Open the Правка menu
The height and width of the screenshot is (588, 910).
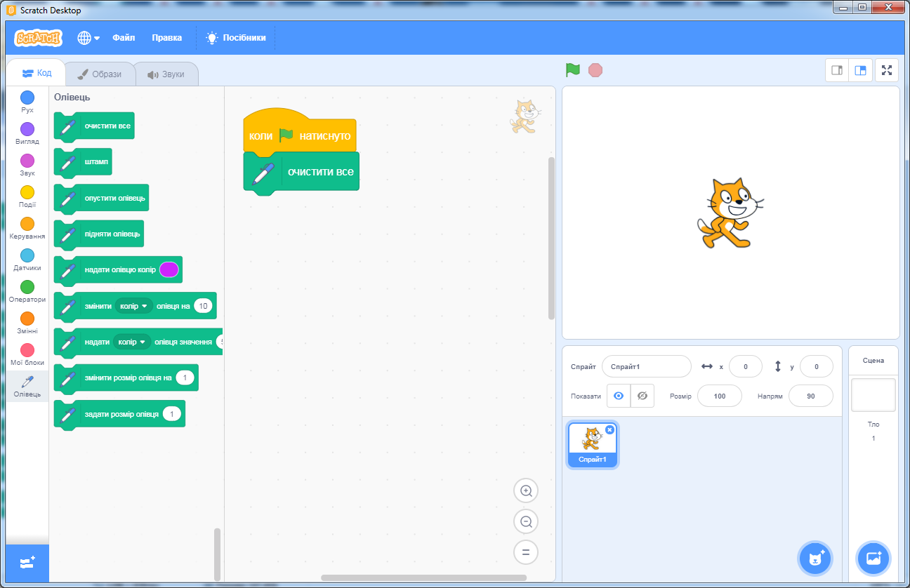[x=167, y=38]
